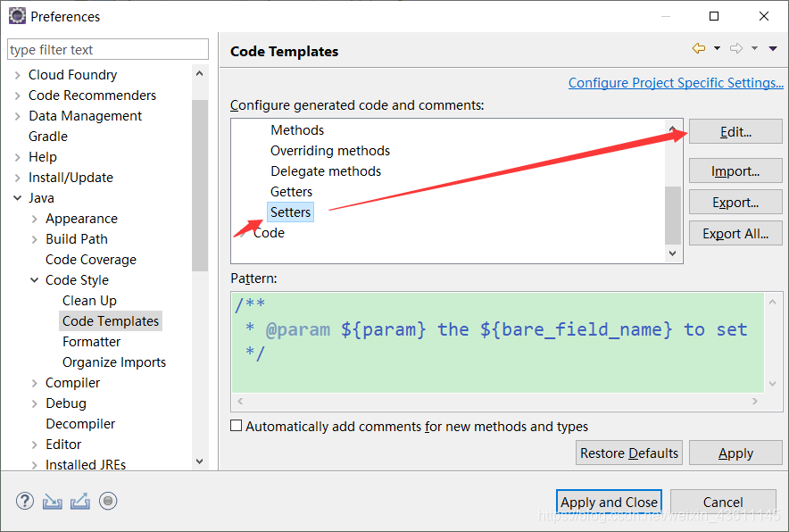The image size is (789, 532).
Task: Open Configure Project Specific Settings link
Action: [x=676, y=82]
